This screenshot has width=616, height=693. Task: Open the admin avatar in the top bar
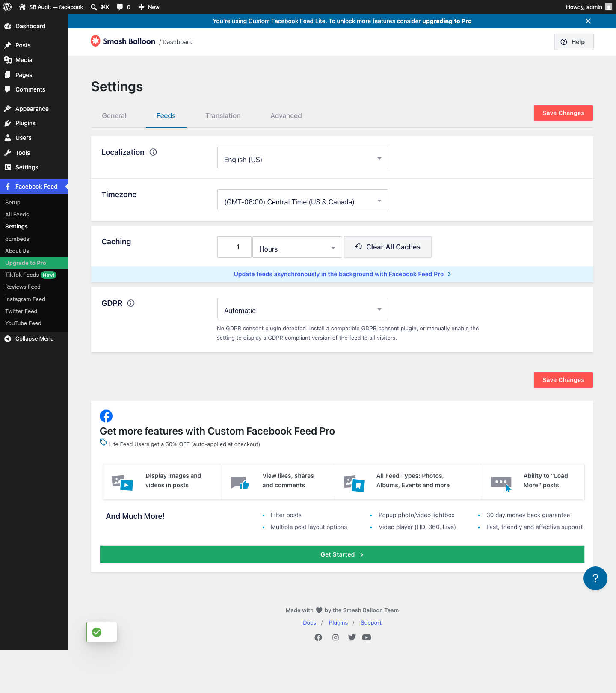click(x=609, y=7)
